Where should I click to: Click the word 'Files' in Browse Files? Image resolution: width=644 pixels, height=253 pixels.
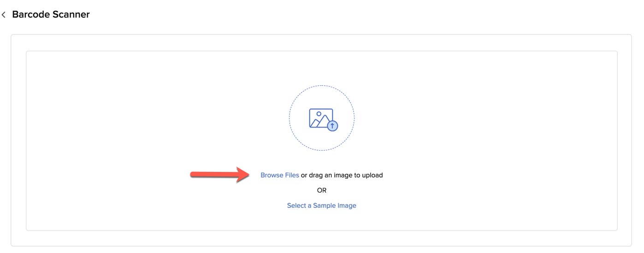pyautogui.click(x=290, y=175)
